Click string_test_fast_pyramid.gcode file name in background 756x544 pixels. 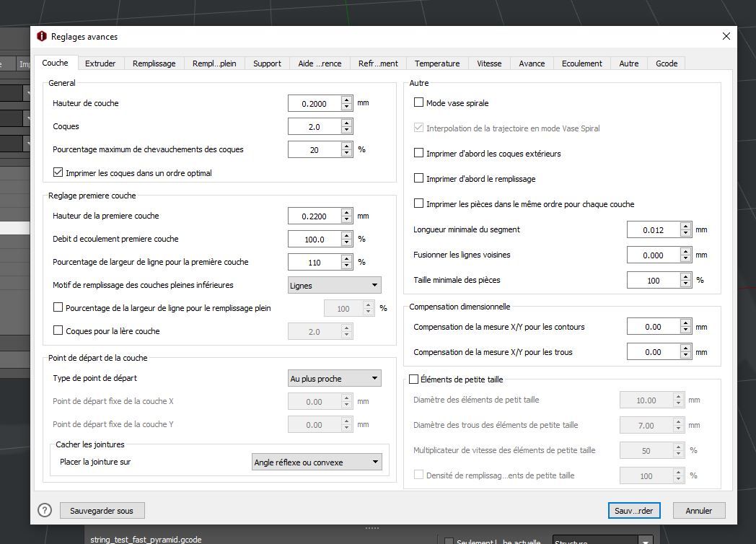tap(146, 539)
